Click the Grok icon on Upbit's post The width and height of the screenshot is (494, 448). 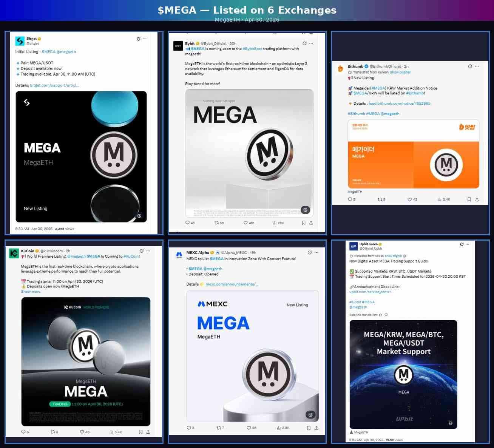tap(462, 244)
